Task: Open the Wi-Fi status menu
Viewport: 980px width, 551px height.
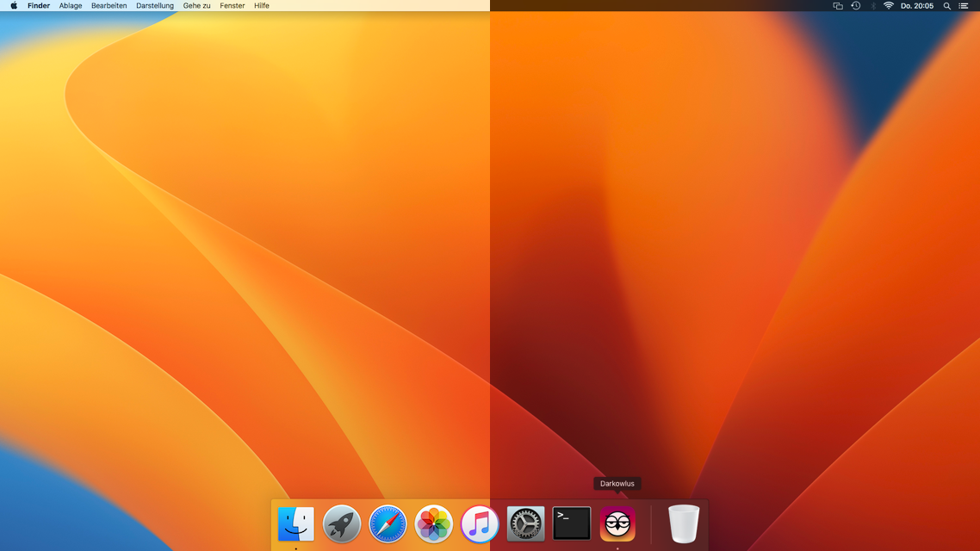Action: pos(889,6)
